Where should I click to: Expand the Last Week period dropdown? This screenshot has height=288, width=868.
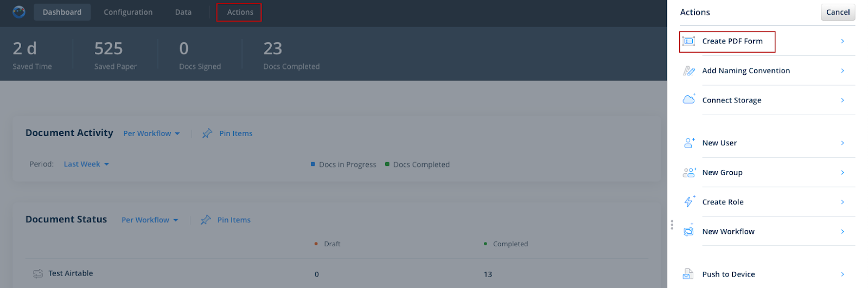pos(86,164)
